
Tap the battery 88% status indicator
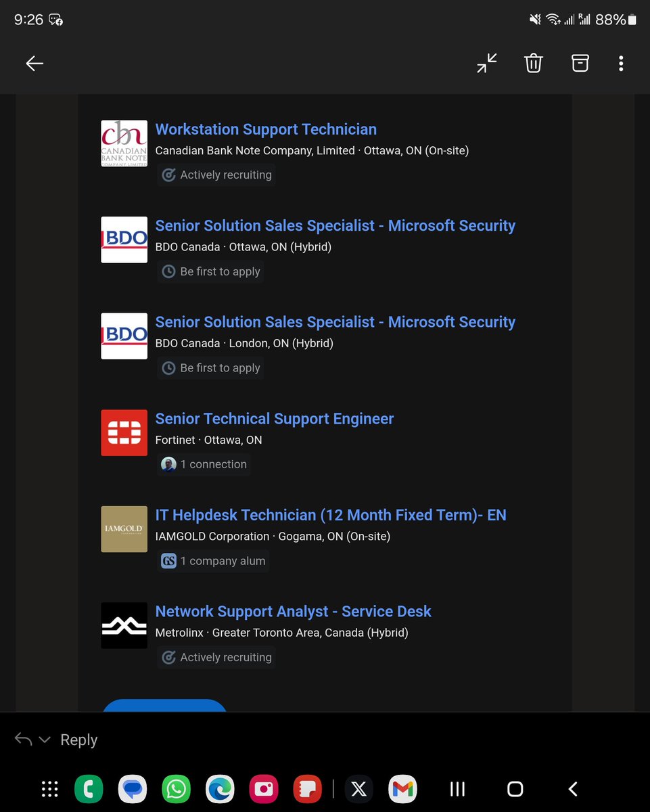point(616,20)
